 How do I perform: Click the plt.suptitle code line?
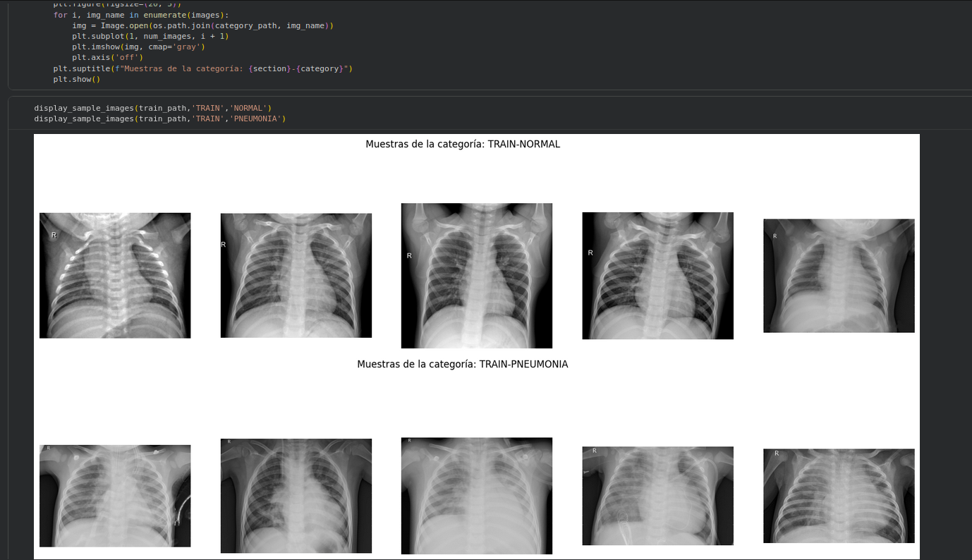click(x=202, y=69)
